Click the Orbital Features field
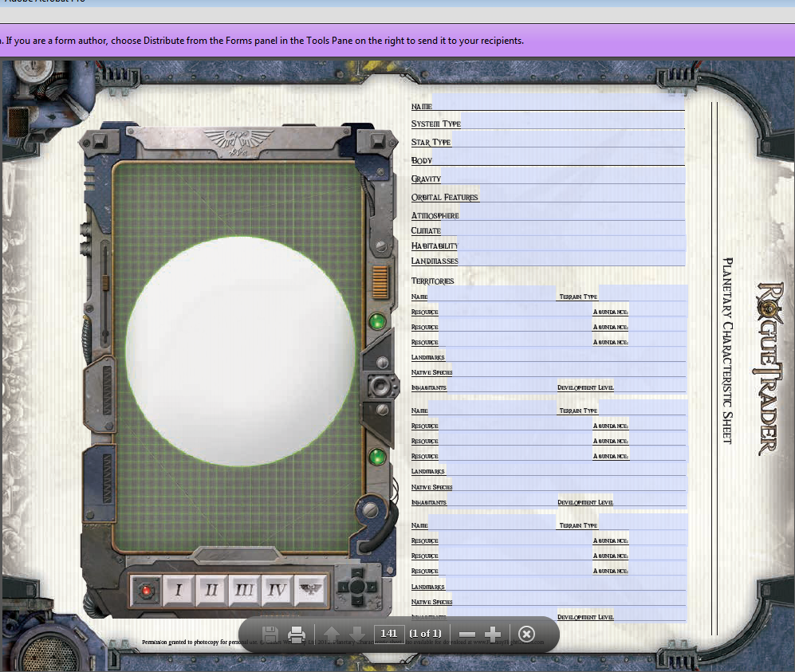The image size is (795, 672). (581, 194)
